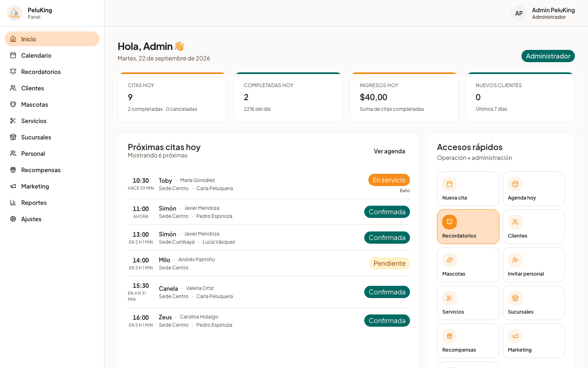This screenshot has width=588, height=368.
Task: Select Toby's appointment name at 10:30
Action: point(165,181)
